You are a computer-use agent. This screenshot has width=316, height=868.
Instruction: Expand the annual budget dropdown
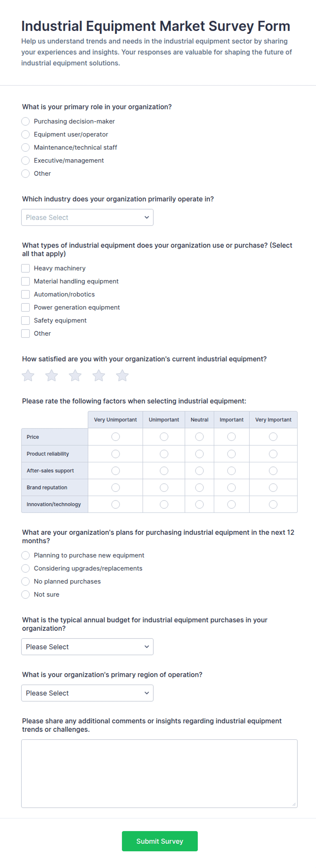[87, 647]
